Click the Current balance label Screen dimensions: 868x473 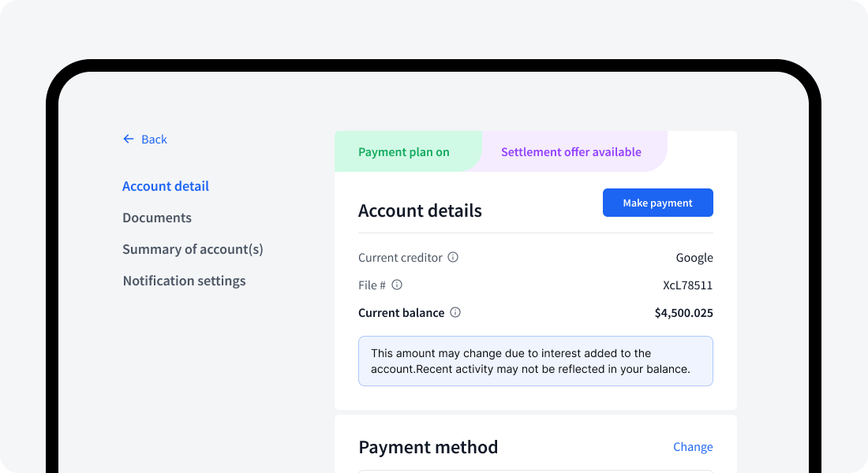[x=401, y=312]
